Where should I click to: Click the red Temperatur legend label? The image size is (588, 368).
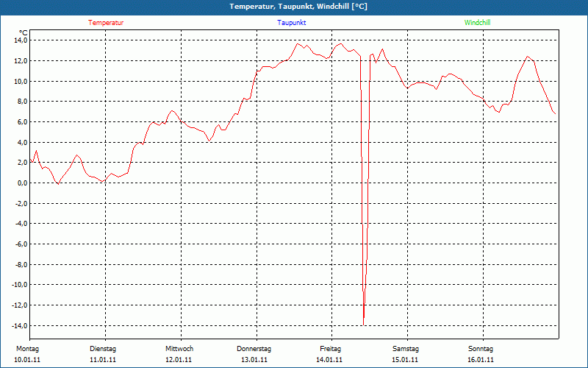(106, 23)
